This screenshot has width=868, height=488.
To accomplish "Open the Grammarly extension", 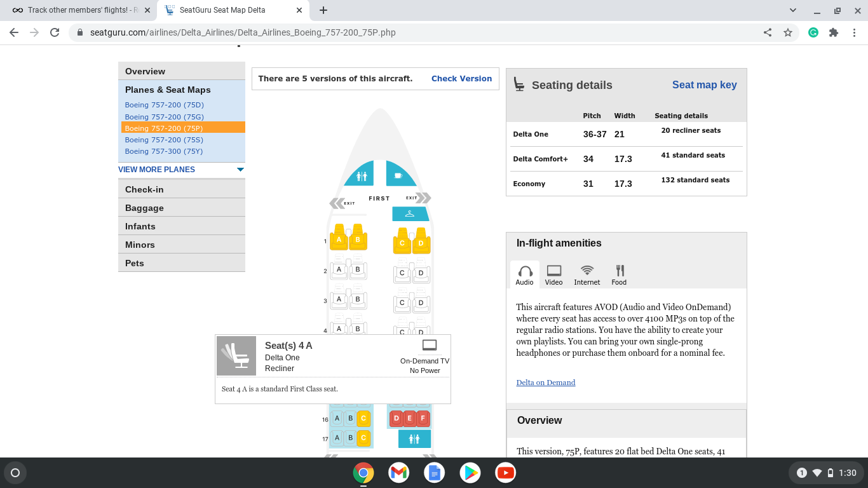I will [x=813, y=32].
